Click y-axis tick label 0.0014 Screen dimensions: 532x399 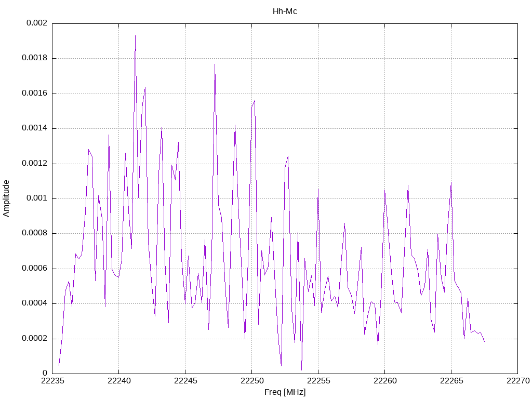(x=34, y=128)
